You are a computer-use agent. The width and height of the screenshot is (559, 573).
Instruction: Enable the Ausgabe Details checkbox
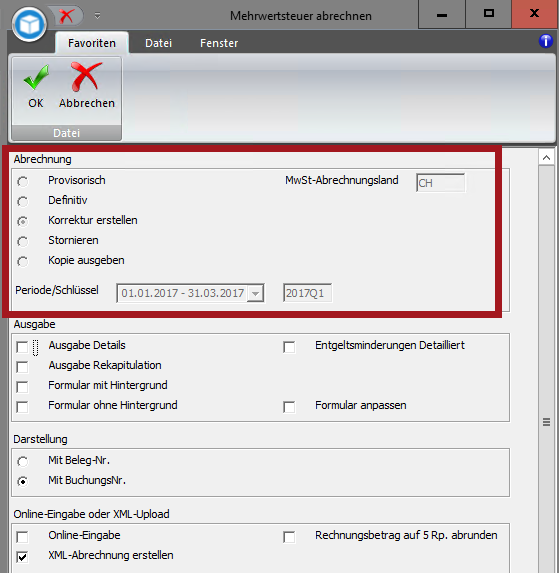tap(22, 347)
